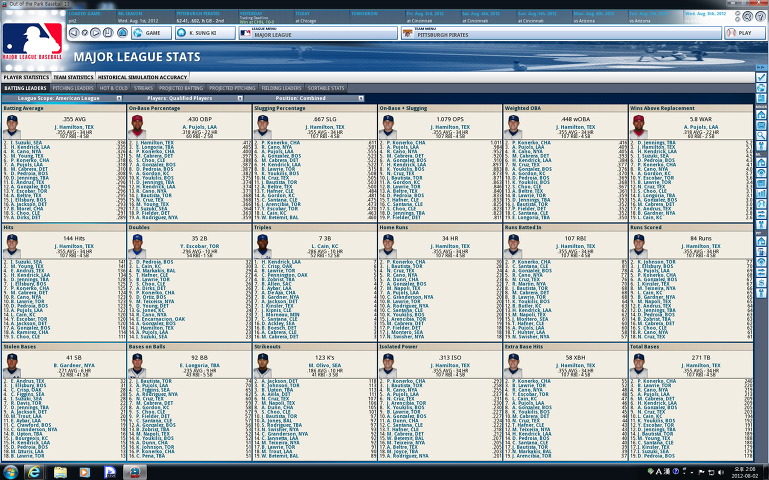The height and width of the screenshot is (480, 769).
Task: Click the Batting Average leader player portrait
Action: point(12,126)
